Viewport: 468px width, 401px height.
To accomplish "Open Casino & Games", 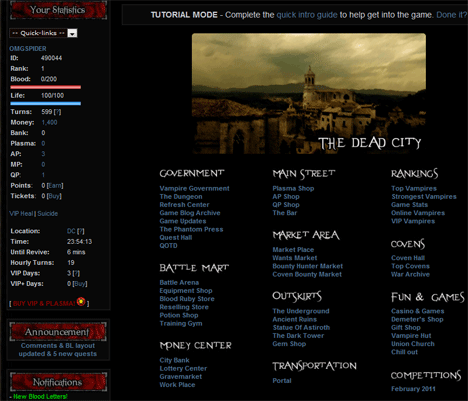I will point(418,311).
